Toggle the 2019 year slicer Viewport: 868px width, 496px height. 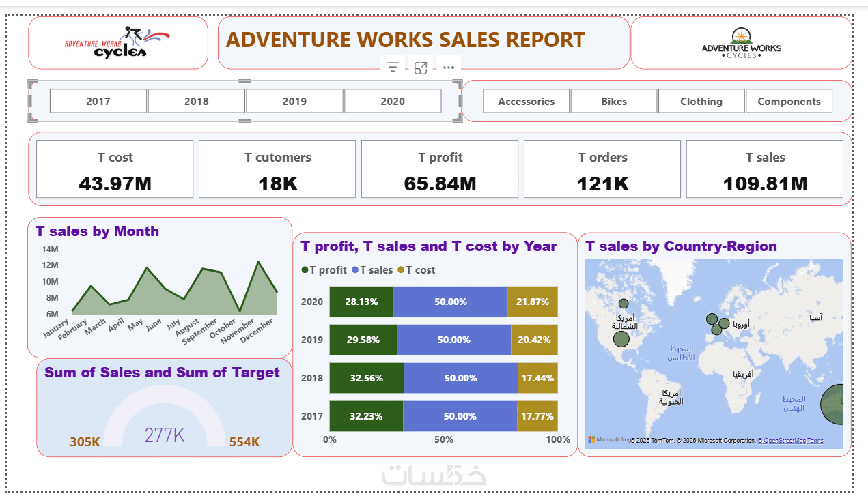294,101
